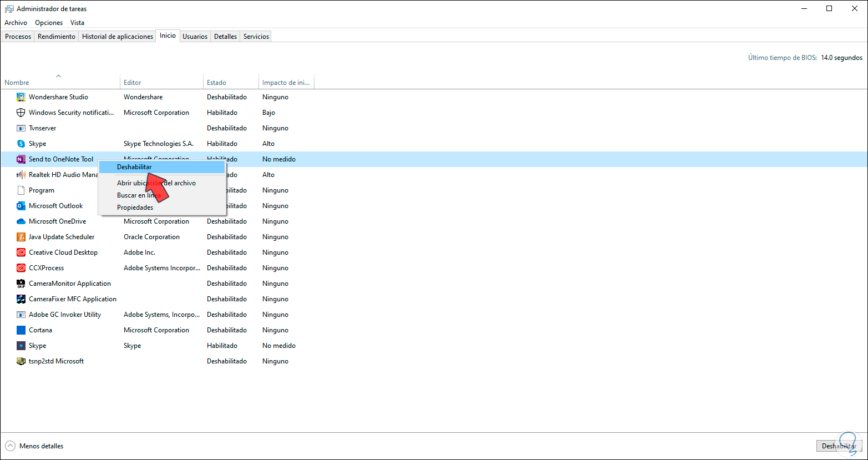This screenshot has width=868, height=460.
Task: Click the blank file icon beside Program
Action: tap(21, 190)
